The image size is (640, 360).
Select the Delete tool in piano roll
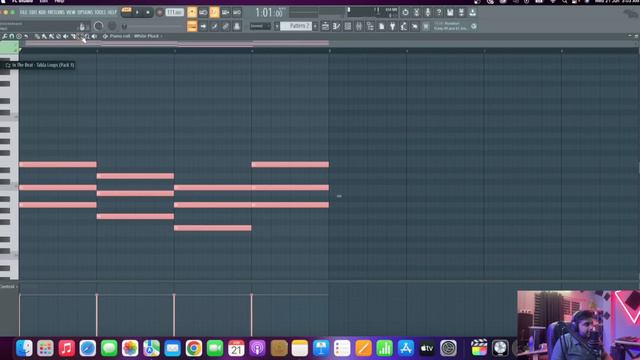(58, 36)
